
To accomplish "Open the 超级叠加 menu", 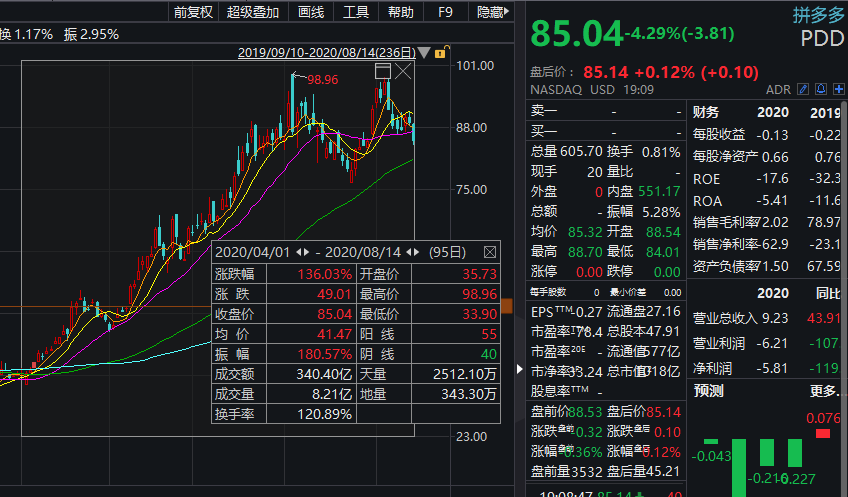I will (253, 12).
